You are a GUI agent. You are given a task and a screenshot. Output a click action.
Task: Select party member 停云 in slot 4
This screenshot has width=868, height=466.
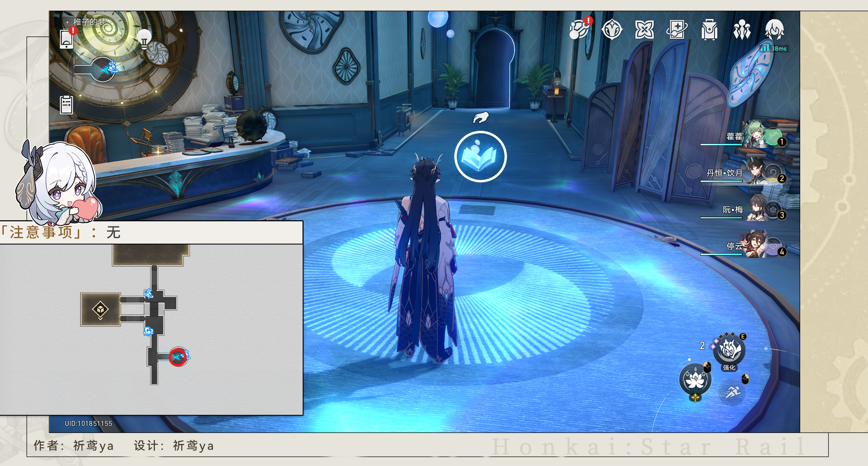755,245
